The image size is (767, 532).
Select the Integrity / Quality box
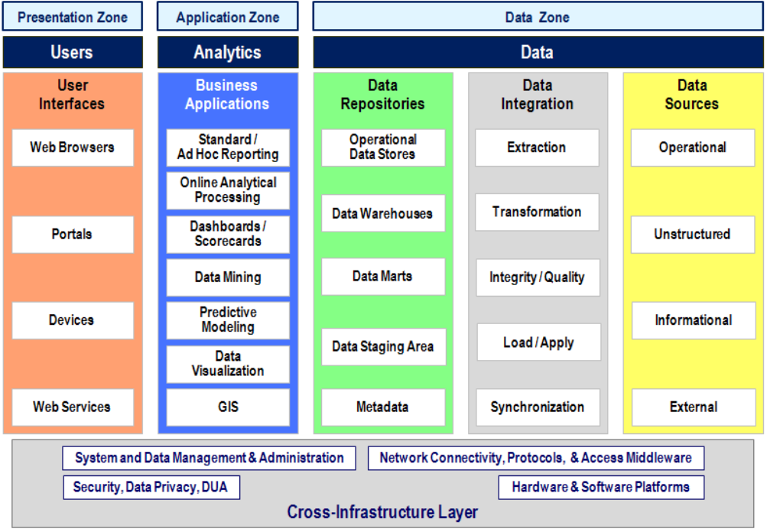[x=537, y=277]
